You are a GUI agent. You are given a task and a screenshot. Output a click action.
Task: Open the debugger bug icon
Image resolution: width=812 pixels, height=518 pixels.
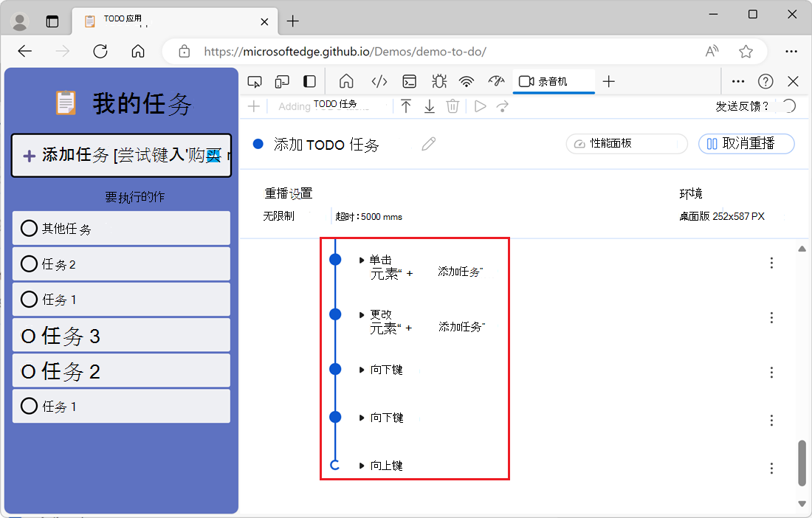(x=438, y=81)
